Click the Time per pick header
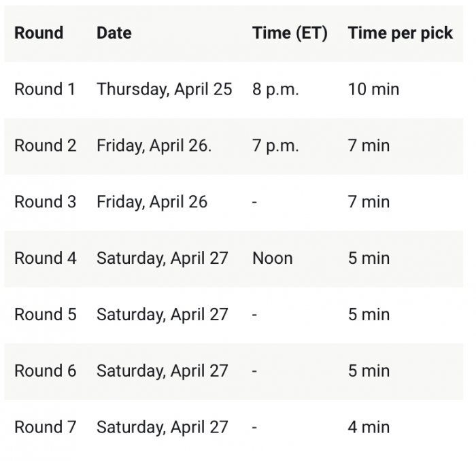The width and height of the screenshot is (476, 461). tap(400, 33)
